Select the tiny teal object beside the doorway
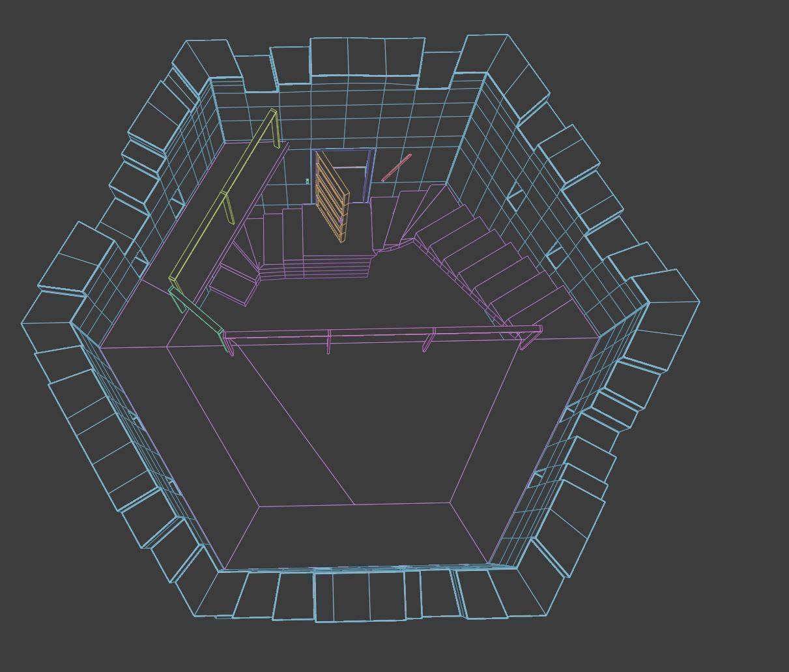 (307, 181)
